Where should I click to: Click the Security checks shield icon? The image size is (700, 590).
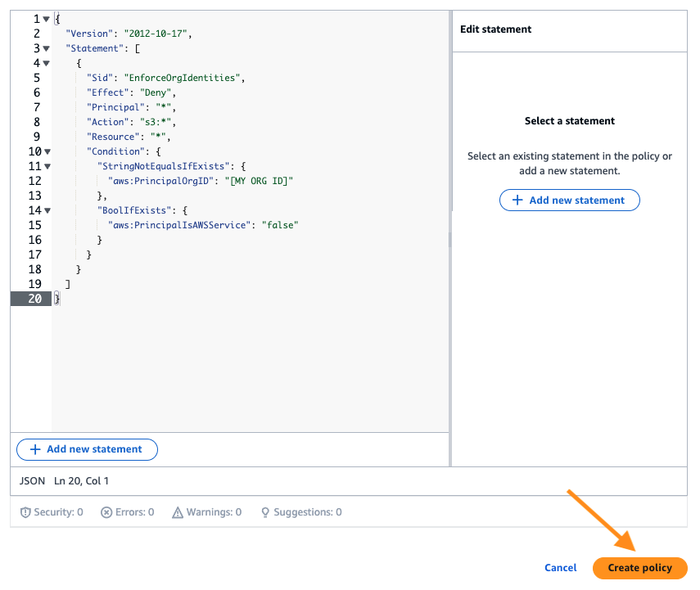[x=25, y=511]
